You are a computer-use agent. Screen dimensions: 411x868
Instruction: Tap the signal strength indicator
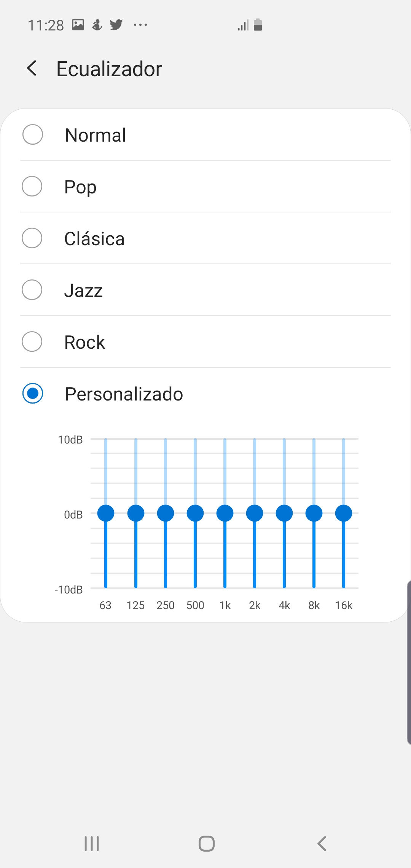(243, 25)
